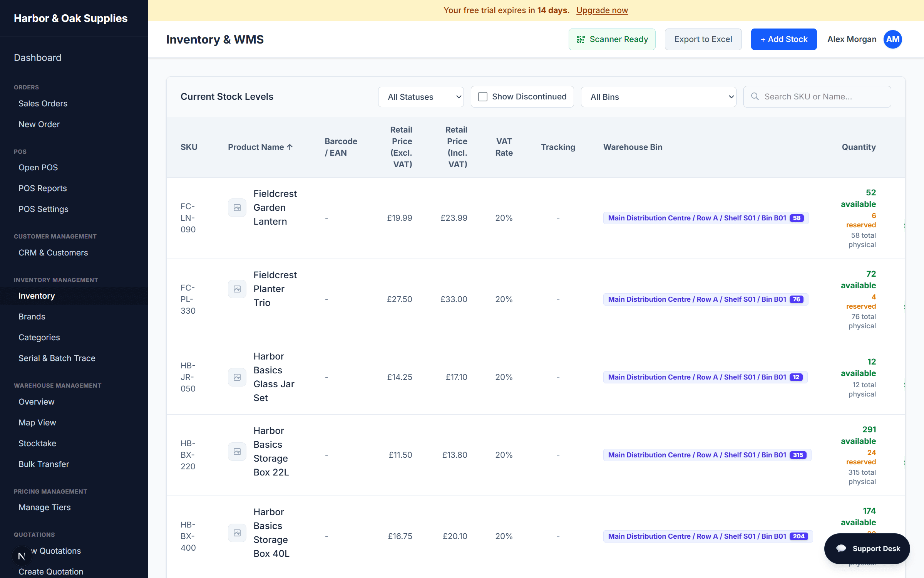The width and height of the screenshot is (924, 578).
Task: Click bin badge for Fieldcrest Planter Trio
Action: point(706,299)
